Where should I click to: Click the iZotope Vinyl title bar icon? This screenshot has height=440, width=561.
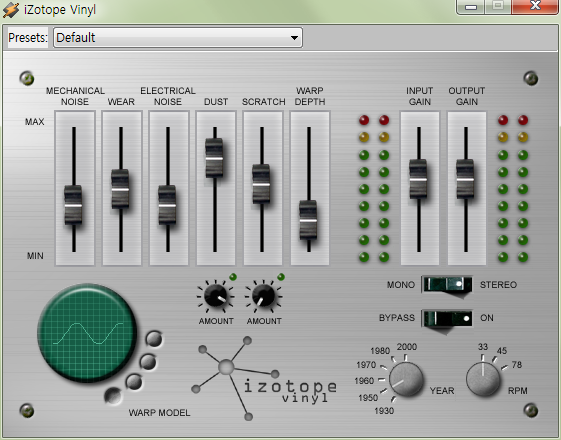coord(11,10)
